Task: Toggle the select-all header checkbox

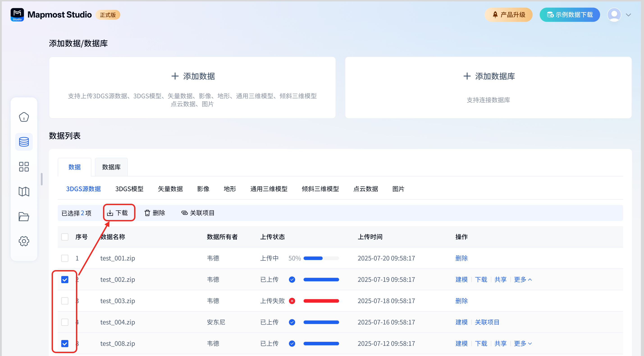Action: 65,237
